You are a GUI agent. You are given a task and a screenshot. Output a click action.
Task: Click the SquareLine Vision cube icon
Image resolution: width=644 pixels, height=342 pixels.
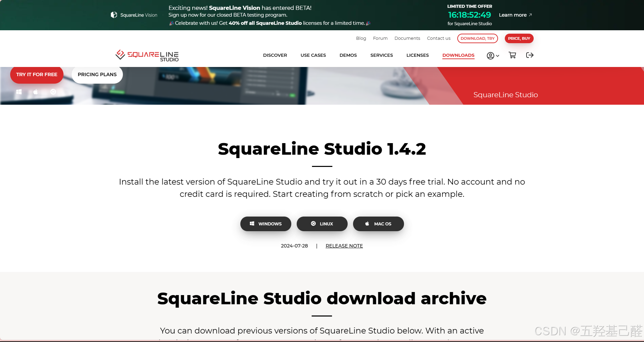click(x=113, y=15)
